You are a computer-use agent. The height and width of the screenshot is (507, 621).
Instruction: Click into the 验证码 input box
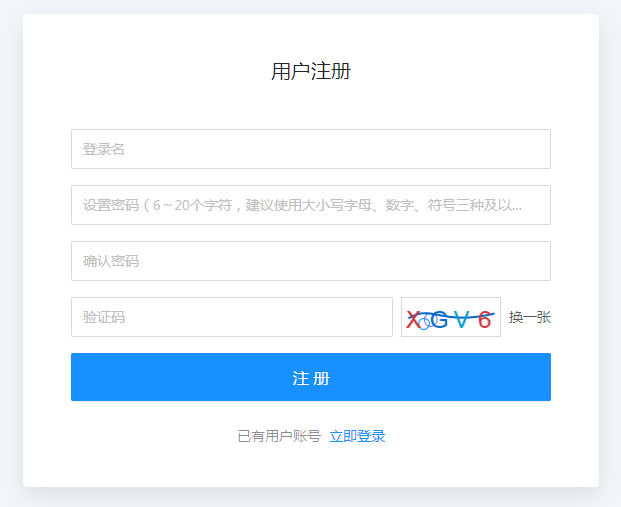pos(231,317)
